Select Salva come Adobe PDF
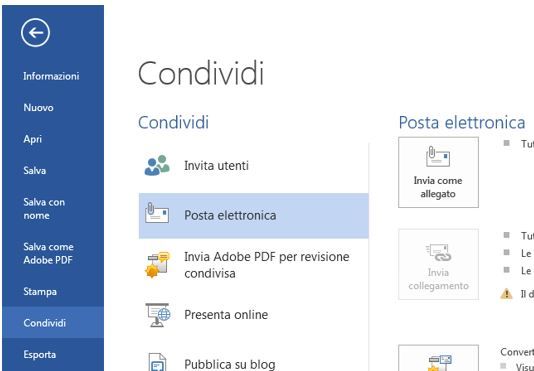Viewport: 534px width, 371px height. (x=48, y=253)
